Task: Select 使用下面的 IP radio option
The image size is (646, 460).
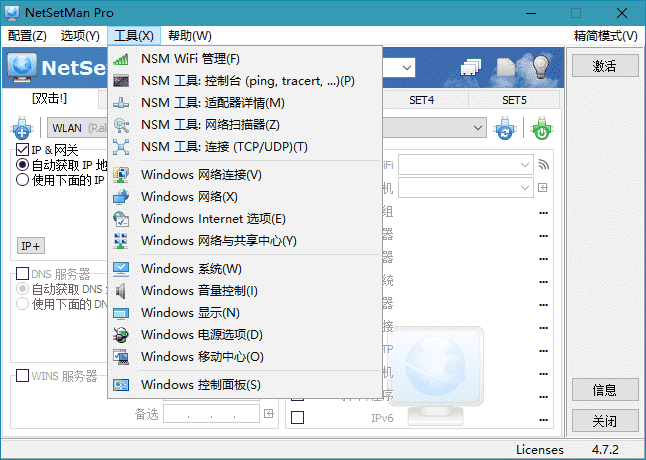Action: coord(23,180)
